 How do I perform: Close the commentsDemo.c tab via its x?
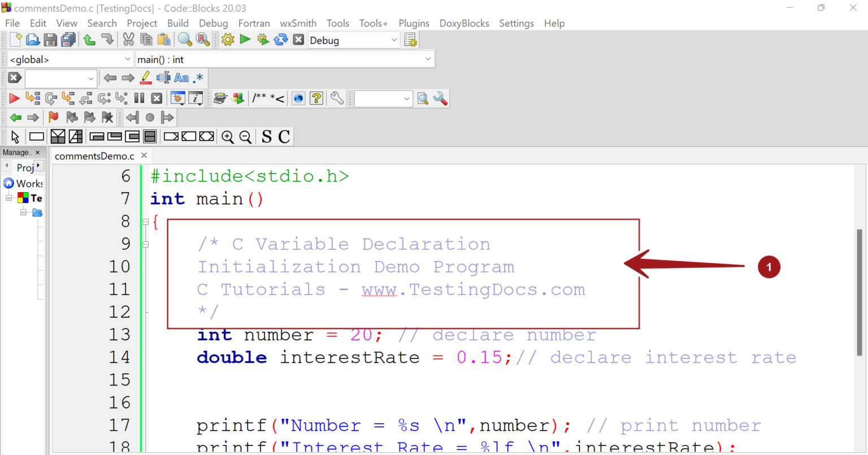coord(144,156)
